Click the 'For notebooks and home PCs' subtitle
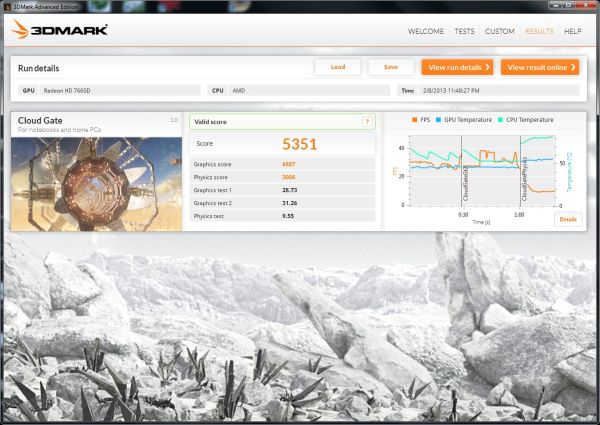This screenshot has width=600, height=425. (59, 130)
